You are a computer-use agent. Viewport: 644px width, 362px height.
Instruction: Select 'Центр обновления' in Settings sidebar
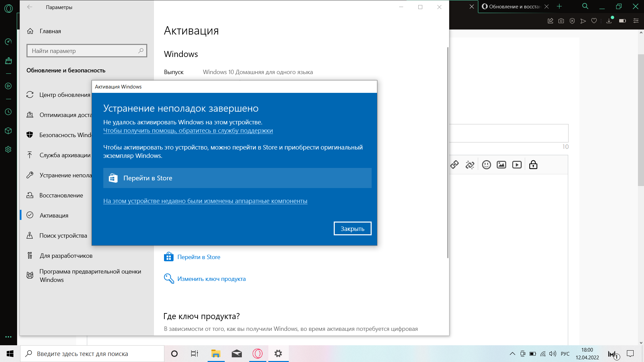click(58, 95)
